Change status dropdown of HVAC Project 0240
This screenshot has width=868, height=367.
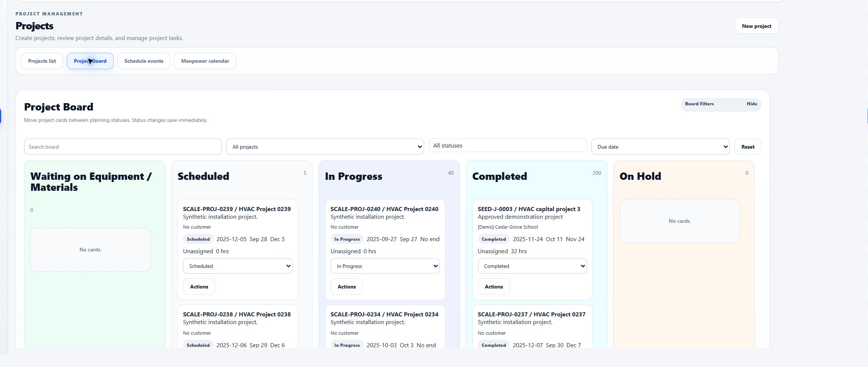coord(385,266)
